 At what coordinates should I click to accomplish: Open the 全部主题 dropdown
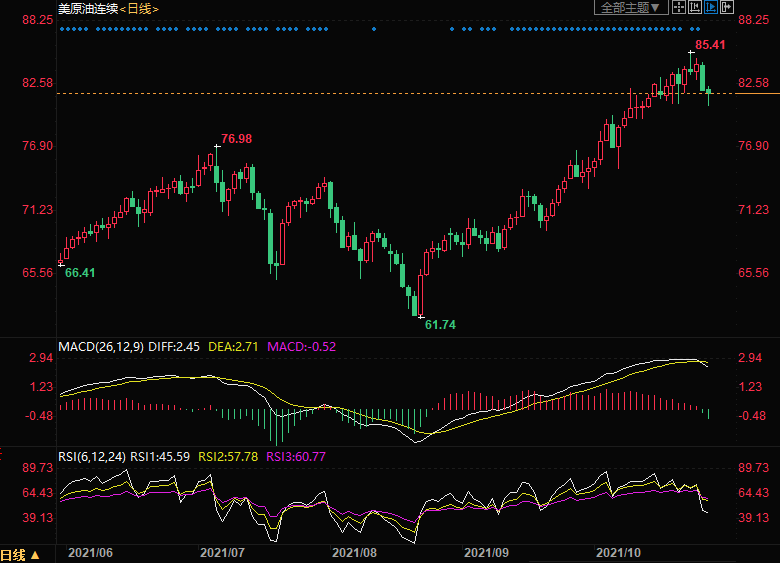pyautogui.click(x=632, y=8)
